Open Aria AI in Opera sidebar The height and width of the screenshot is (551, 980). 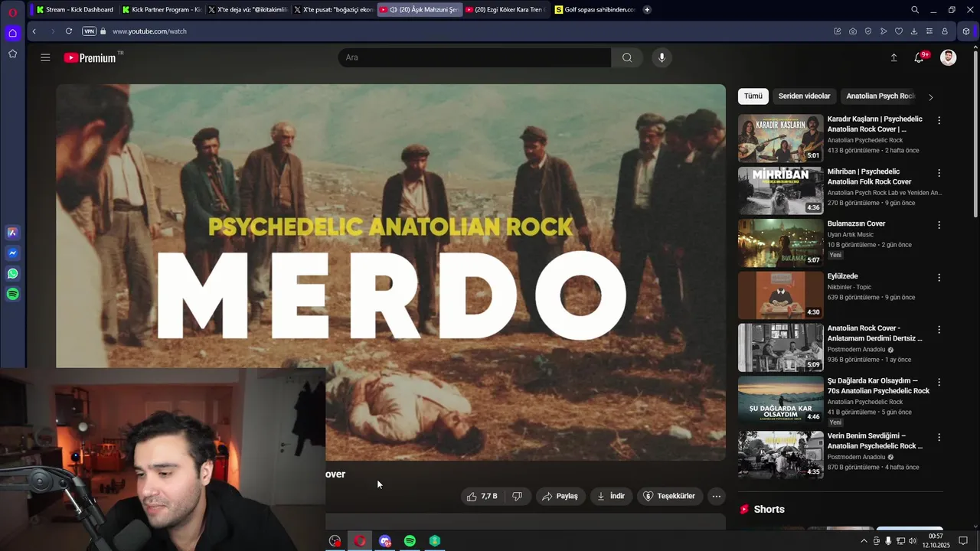(12, 233)
